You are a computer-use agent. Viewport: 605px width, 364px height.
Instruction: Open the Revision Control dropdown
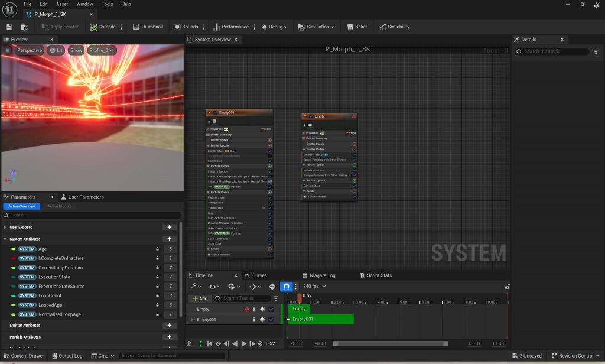point(575,356)
